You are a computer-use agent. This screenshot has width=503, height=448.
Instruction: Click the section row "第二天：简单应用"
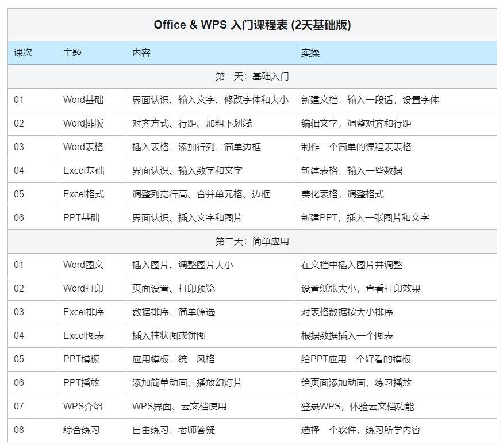click(x=252, y=242)
